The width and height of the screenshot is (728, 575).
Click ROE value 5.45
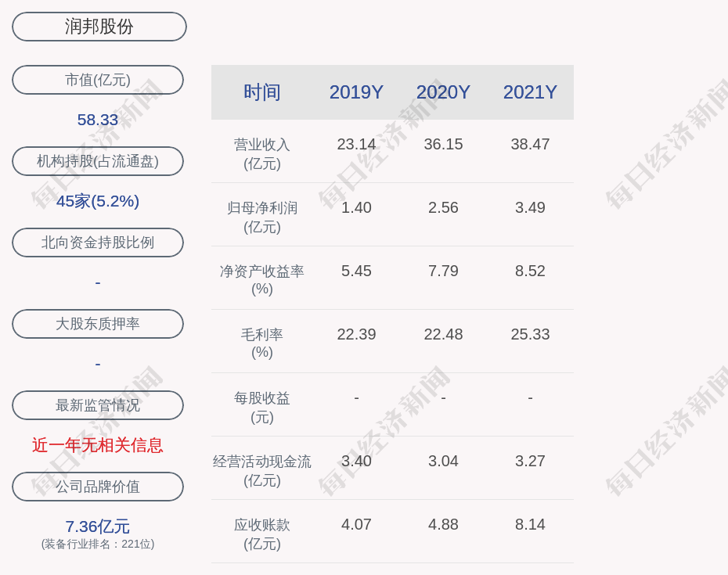tap(357, 271)
